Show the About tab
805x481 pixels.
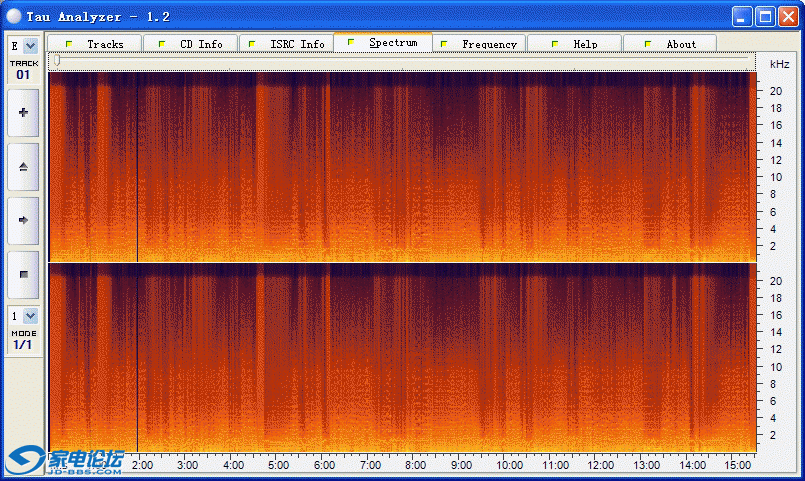point(671,44)
